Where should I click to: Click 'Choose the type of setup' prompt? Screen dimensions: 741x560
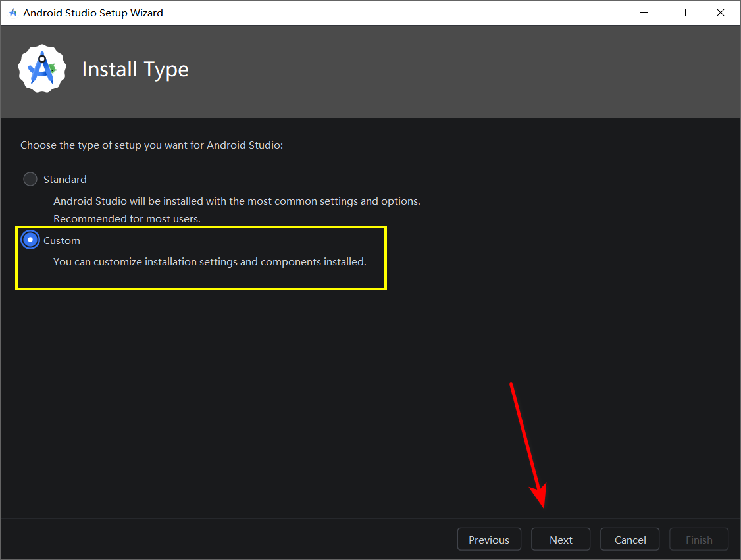pyautogui.click(x=152, y=145)
